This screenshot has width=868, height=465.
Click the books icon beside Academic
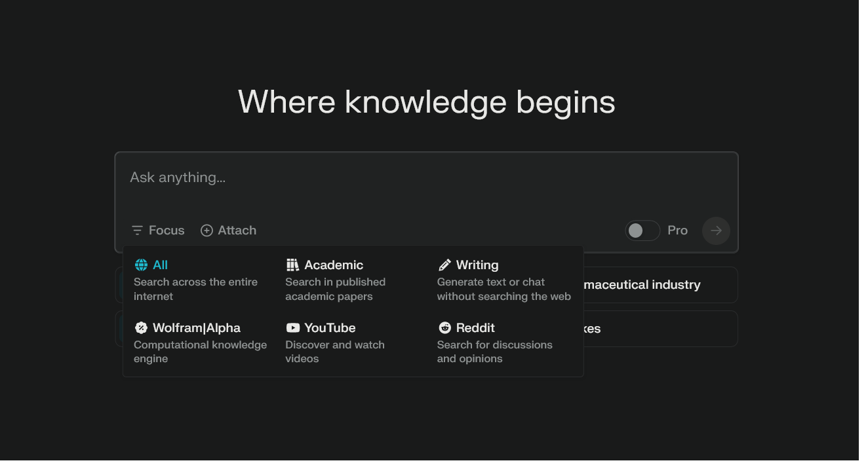tap(292, 265)
